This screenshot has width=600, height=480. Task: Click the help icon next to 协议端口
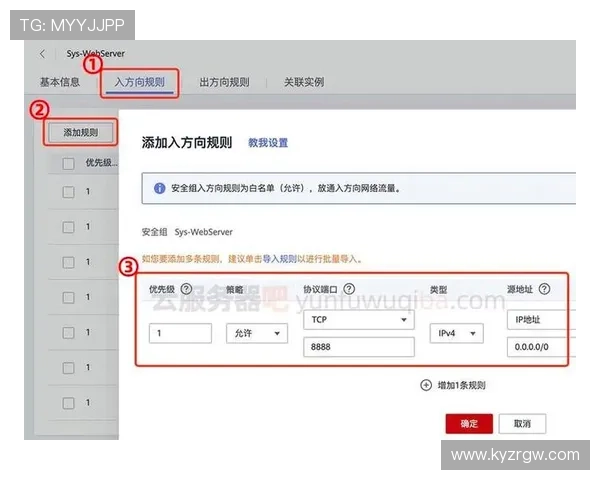click(x=349, y=289)
